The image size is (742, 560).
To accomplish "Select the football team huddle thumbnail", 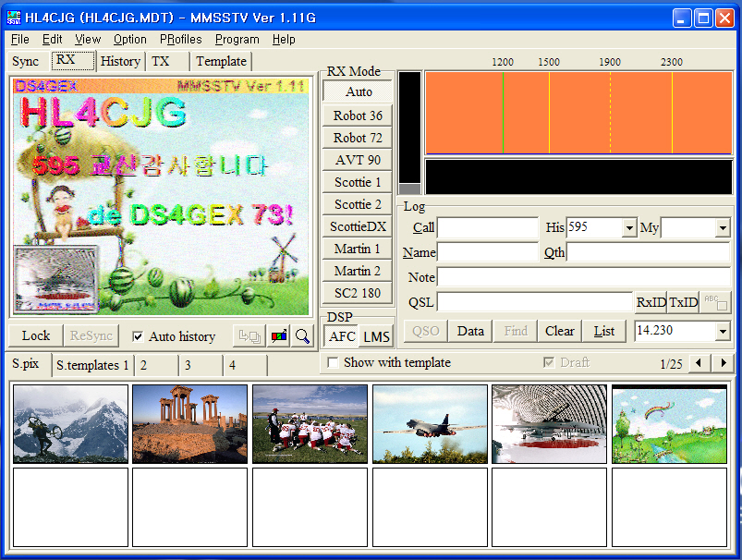I will pyautogui.click(x=310, y=423).
